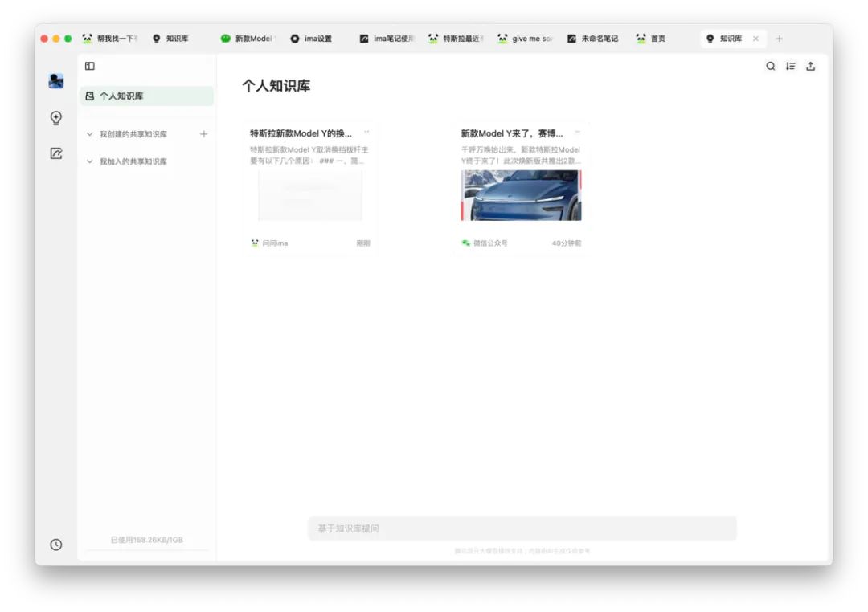Click the 40分钟前 timestamp
Image resolution: width=868 pixels, height=612 pixels.
567,243
